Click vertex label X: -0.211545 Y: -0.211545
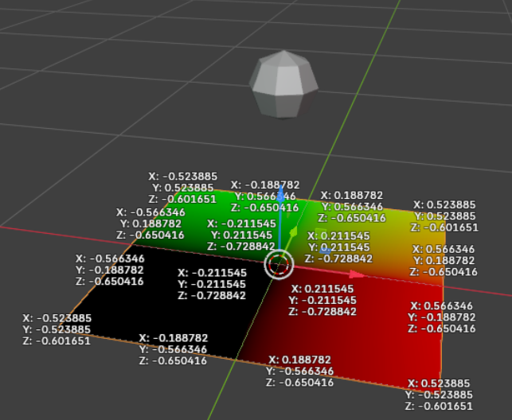 [212, 284]
